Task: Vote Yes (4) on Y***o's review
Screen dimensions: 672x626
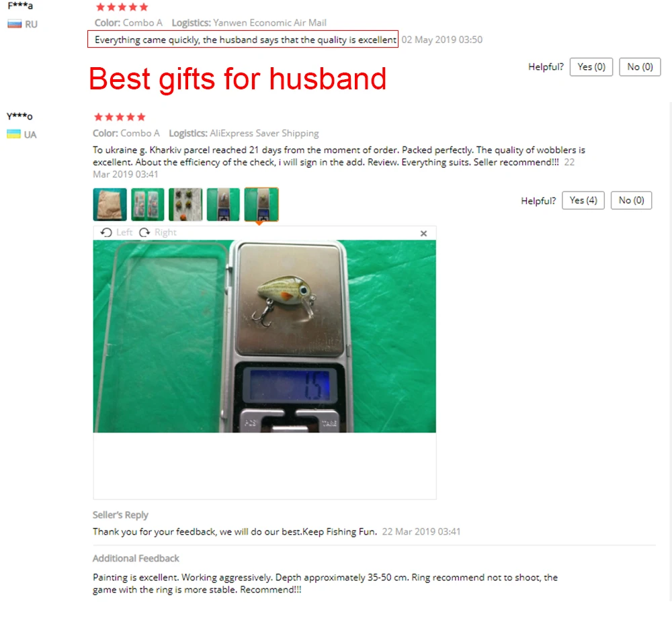Action: pyautogui.click(x=583, y=200)
